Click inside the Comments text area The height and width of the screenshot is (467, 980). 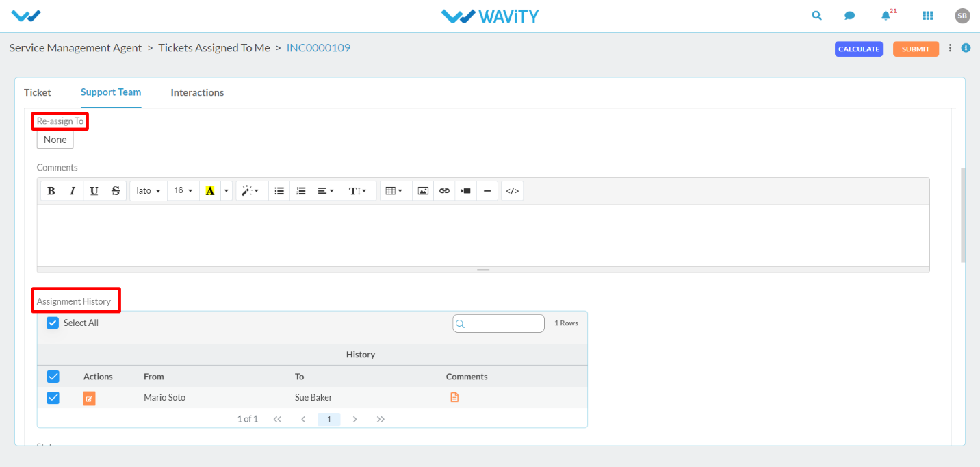point(483,235)
